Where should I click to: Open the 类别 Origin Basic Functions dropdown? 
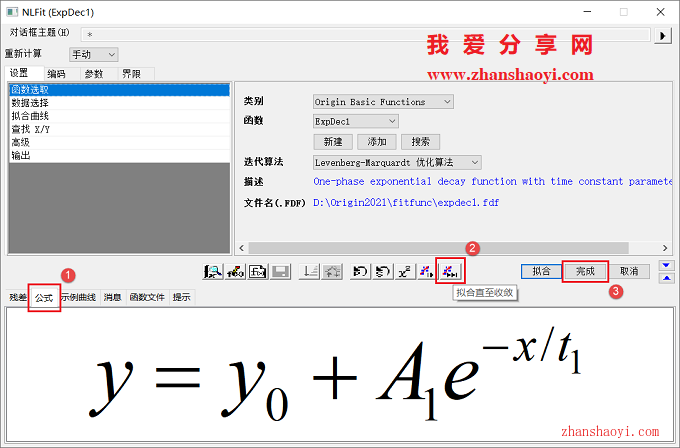(383, 102)
